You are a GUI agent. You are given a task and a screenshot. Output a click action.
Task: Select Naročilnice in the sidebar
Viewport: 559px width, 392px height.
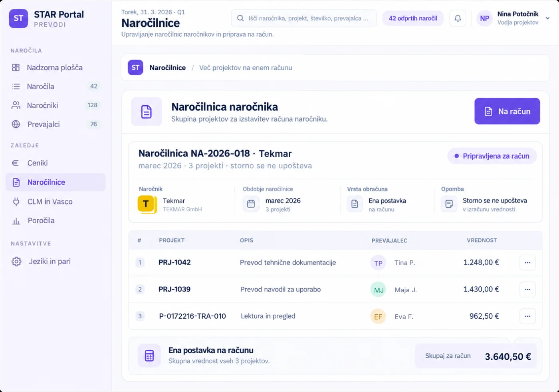[56, 182]
